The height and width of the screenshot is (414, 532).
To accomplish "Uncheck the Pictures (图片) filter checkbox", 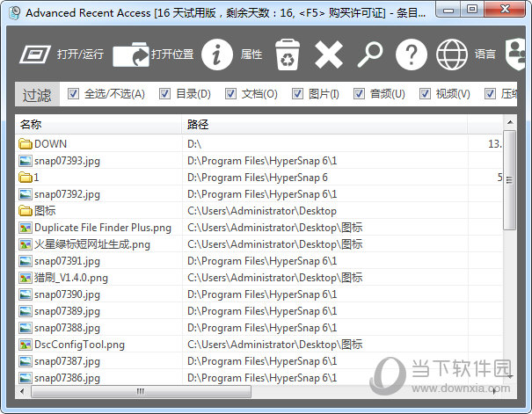I will click(x=297, y=93).
